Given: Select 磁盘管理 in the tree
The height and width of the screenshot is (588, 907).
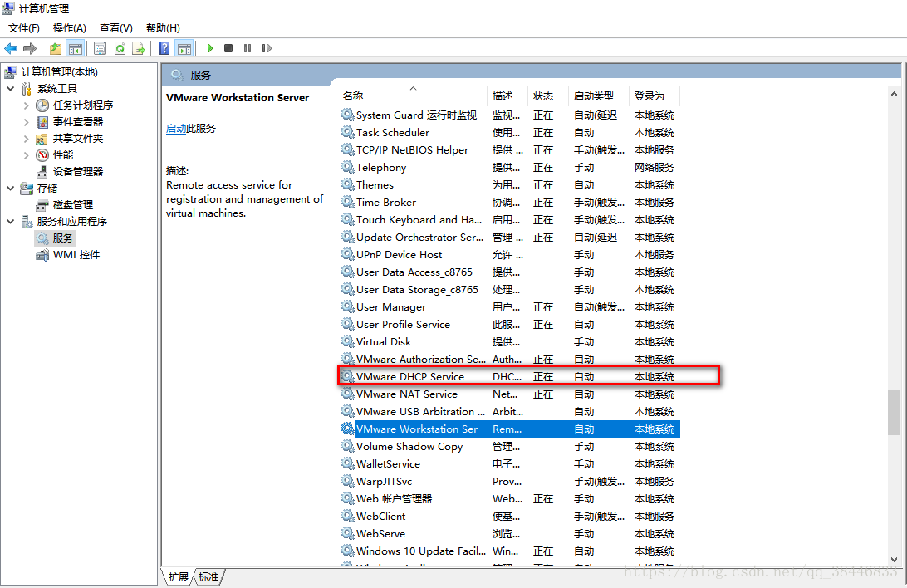Looking at the screenshot, I should coord(73,204).
